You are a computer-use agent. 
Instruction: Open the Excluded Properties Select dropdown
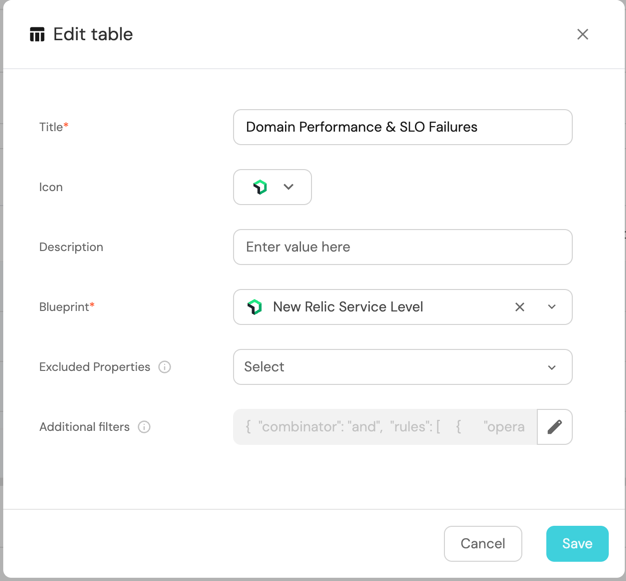[402, 367]
